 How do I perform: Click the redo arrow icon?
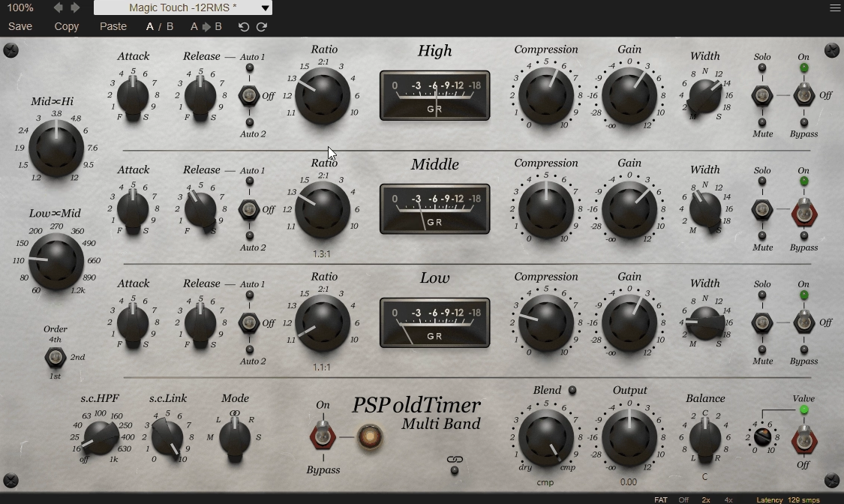coord(262,27)
